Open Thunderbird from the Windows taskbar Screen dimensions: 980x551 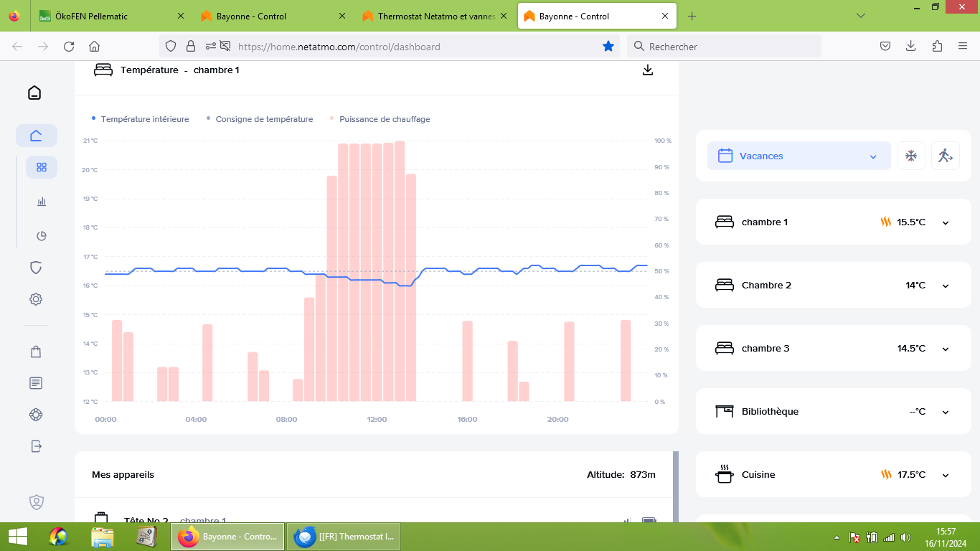tap(344, 537)
